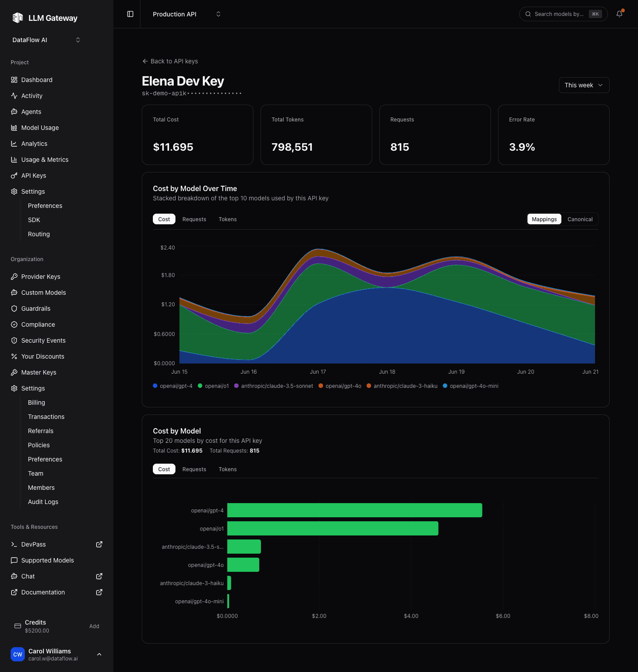Click the search magnifier icon

pyautogui.click(x=528, y=14)
